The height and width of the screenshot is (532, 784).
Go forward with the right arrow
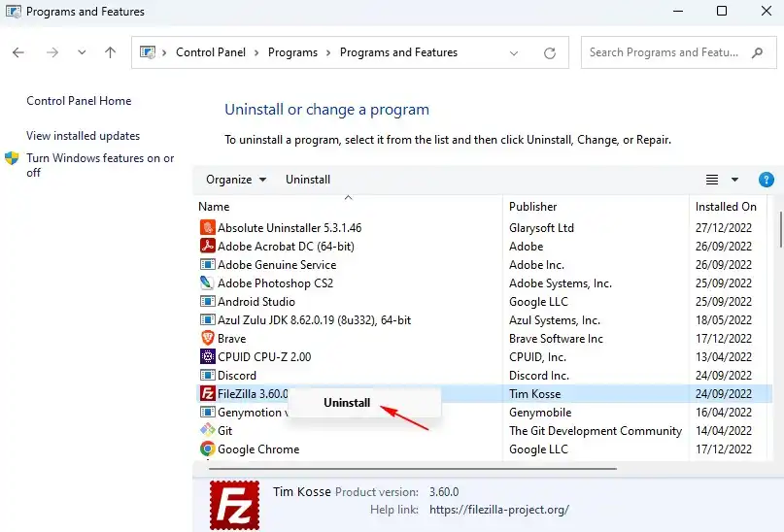[x=52, y=52]
